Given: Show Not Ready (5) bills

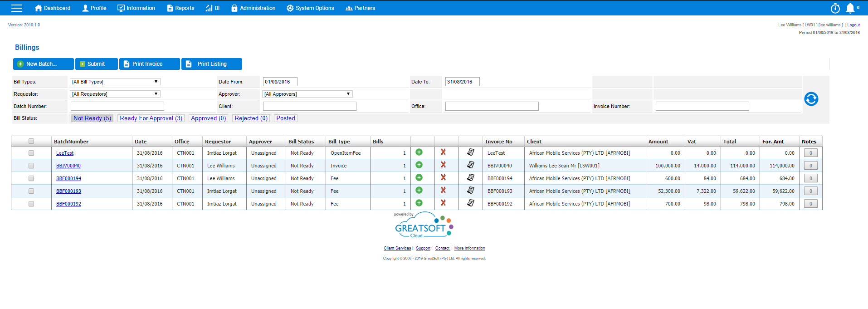Looking at the screenshot, I should (x=92, y=118).
